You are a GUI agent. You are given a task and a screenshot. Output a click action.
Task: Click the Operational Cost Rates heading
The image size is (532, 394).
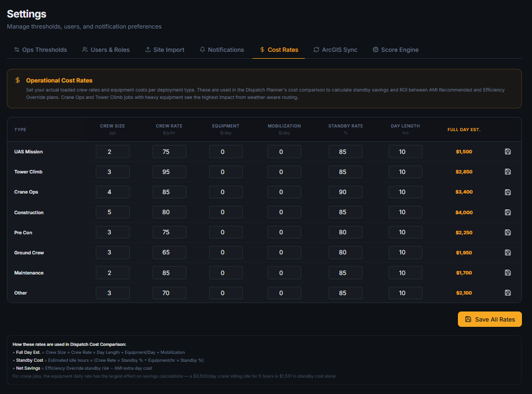point(59,80)
